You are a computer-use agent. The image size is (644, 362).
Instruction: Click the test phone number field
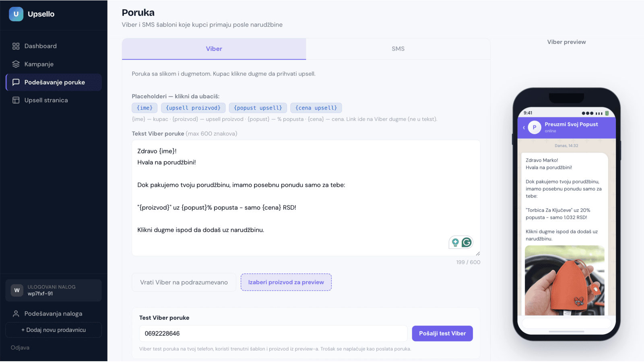[273, 334]
